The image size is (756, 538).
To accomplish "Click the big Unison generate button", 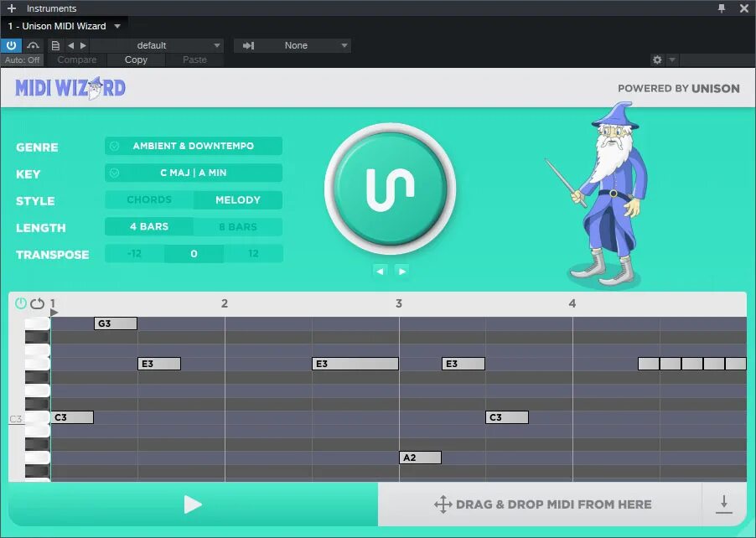I will coord(390,189).
